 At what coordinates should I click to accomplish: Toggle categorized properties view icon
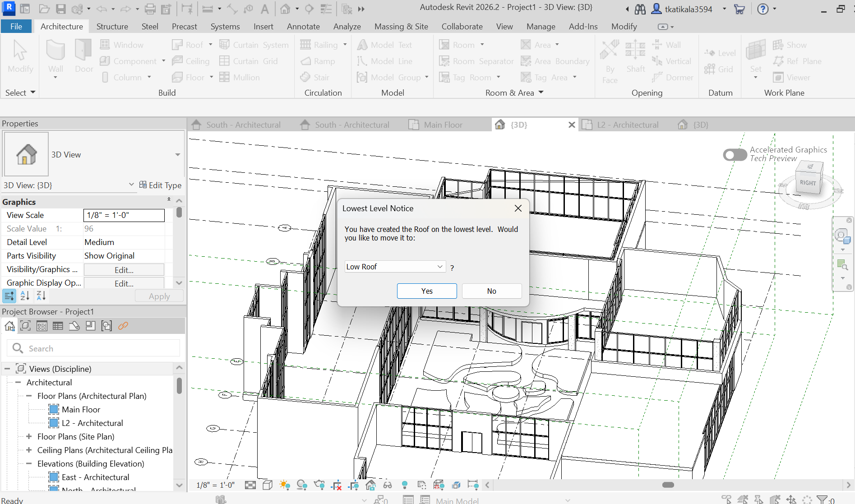9,296
